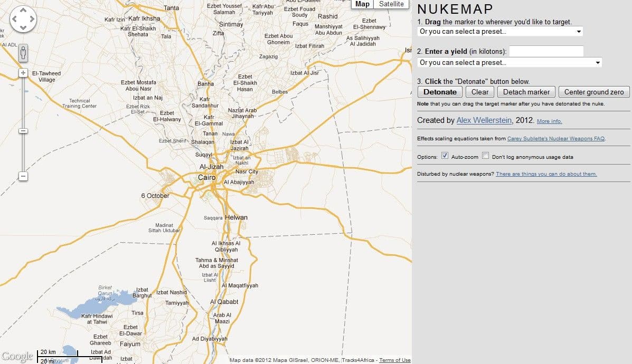Click the zoom slider handle
This screenshot has height=364, width=632.
click(x=23, y=131)
